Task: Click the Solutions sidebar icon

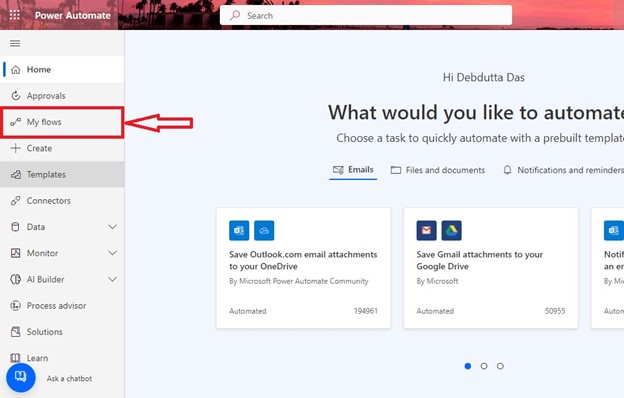Action: [16, 332]
